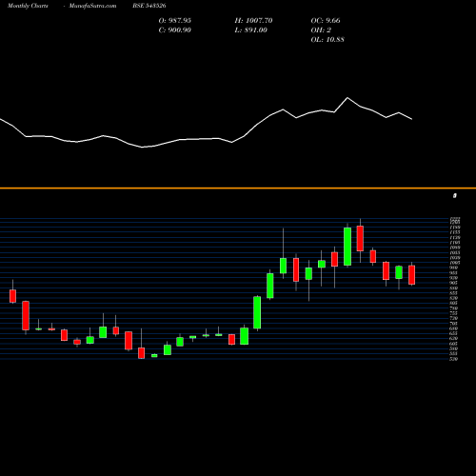Select the 'BSE 543526' symbol text
476x476 pixels.
149,6
